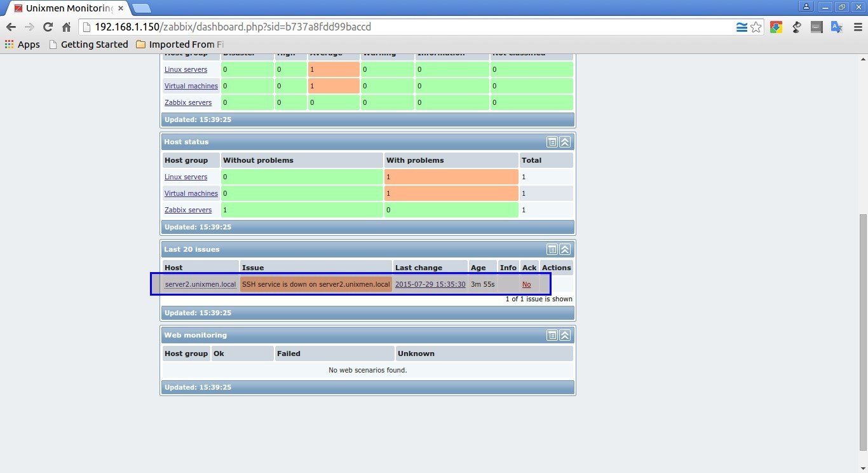Switch to the Unixmen Monitoring tab
Screen dimensions: 868x473
point(68,8)
